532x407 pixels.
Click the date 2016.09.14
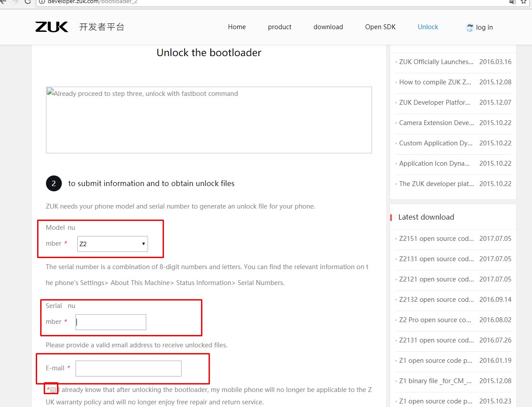click(495, 300)
